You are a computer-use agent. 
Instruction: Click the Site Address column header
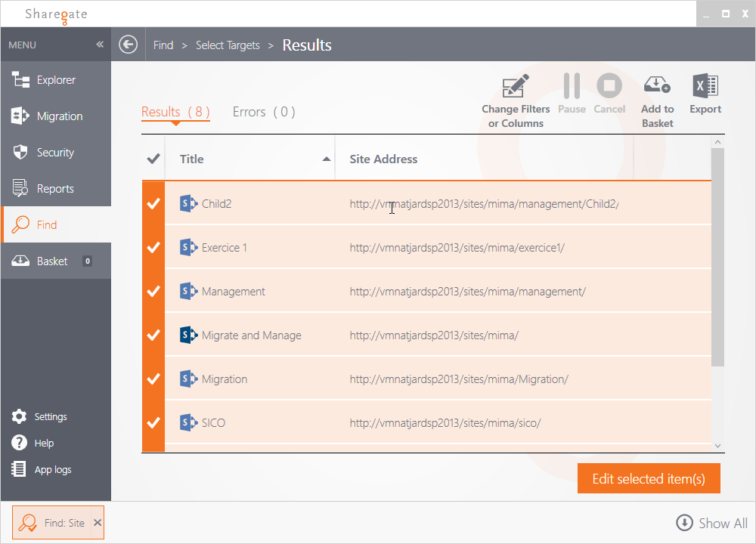[383, 159]
